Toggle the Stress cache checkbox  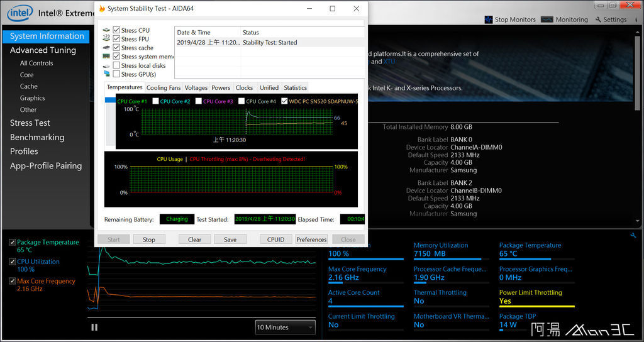click(x=116, y=48)
